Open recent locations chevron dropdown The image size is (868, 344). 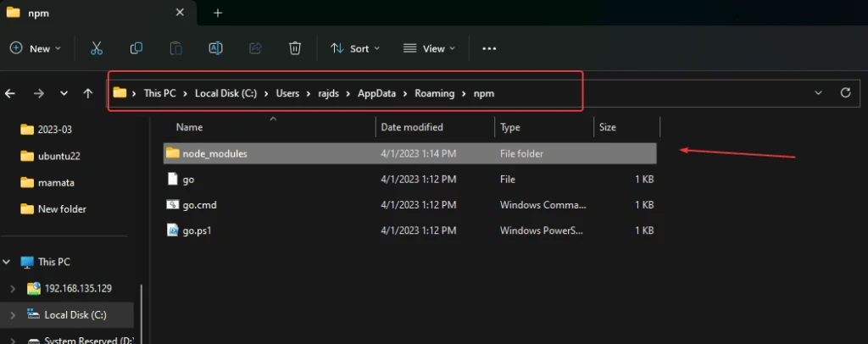coord(64,93)
